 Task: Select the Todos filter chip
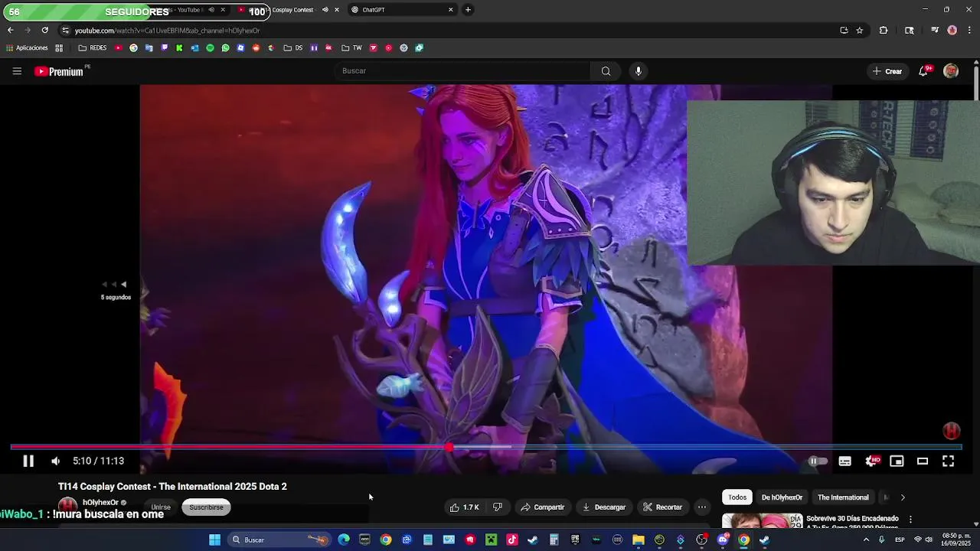(x=737, y=497)
